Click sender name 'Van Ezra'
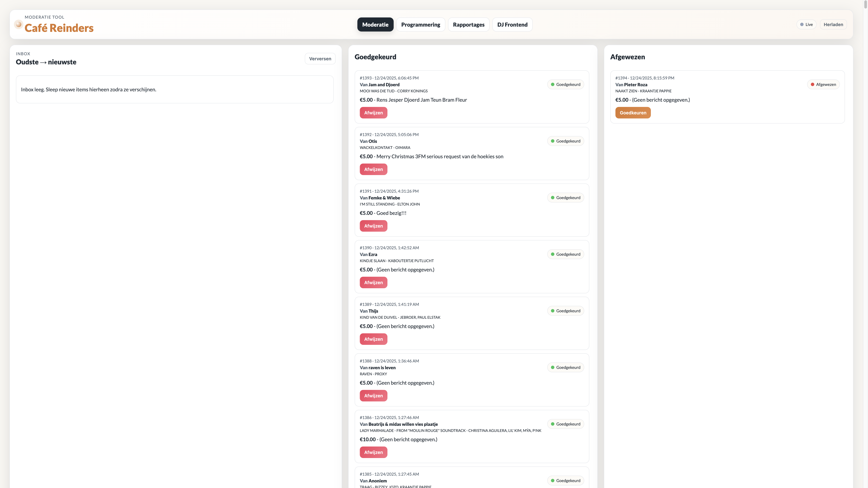Screen dimensions: 868x488 tap(368, 254)
